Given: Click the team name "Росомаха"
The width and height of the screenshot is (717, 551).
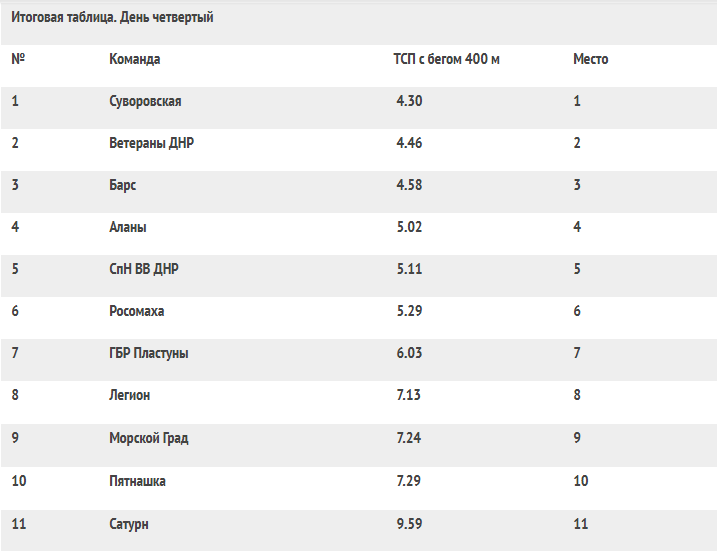Looking at the screenshot, I should point(136,311).
